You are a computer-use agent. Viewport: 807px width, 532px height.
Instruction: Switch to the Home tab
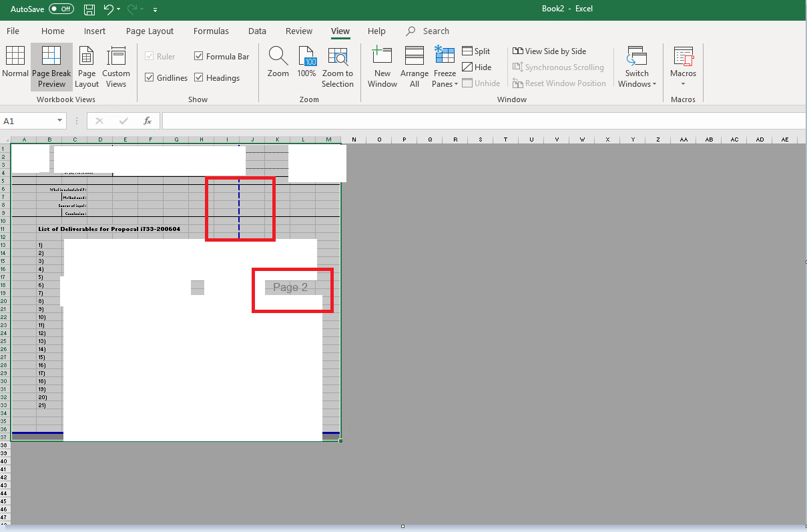click(x=53, y=31)
